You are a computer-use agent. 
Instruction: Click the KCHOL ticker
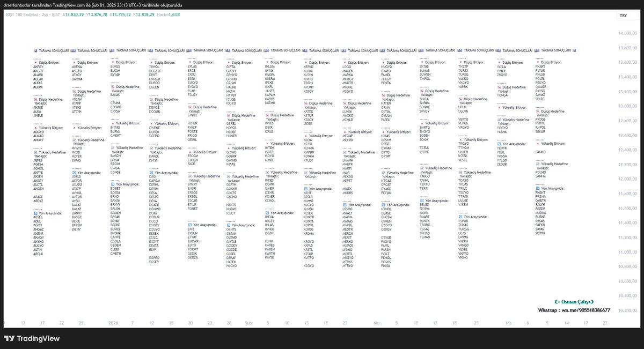point(270,201)
